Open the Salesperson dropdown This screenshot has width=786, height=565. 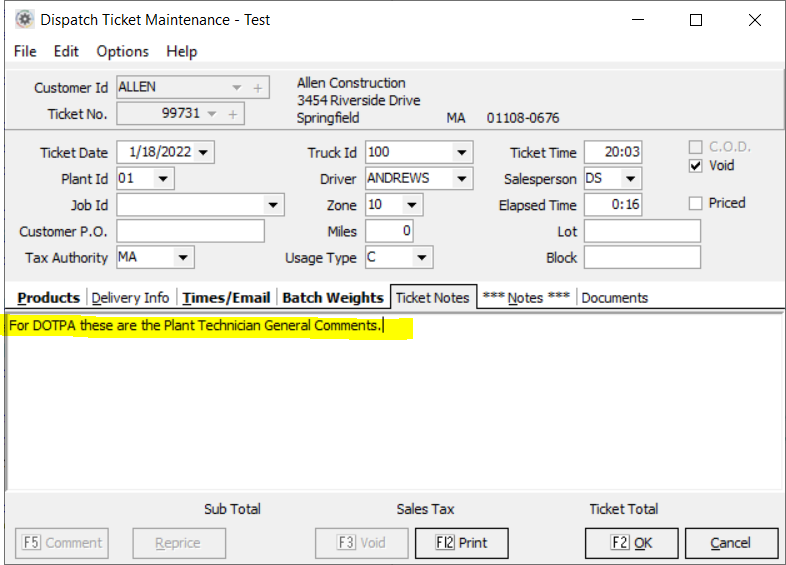[x=629, y=179]
